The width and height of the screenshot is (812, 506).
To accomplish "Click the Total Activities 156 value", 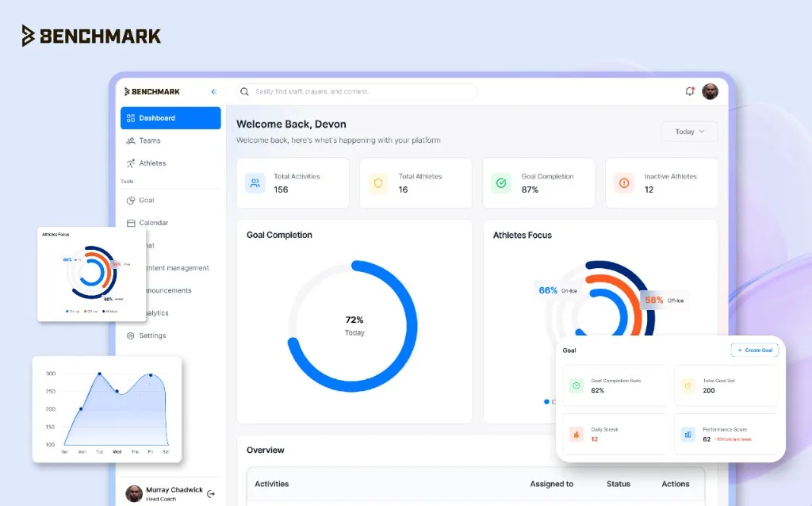I will 281,190.
